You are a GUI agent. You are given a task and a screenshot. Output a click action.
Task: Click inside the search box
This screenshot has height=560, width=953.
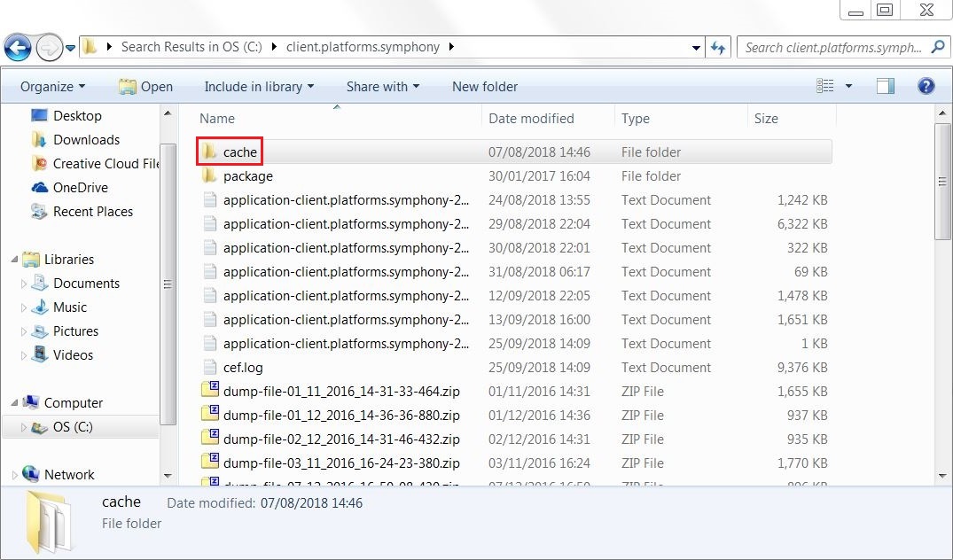pos(833,46)
